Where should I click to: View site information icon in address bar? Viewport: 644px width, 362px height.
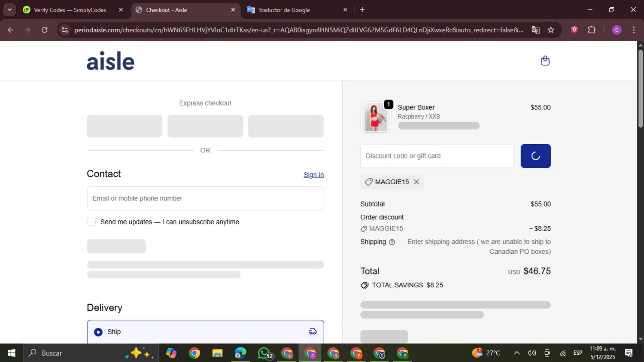coord(65,30)
